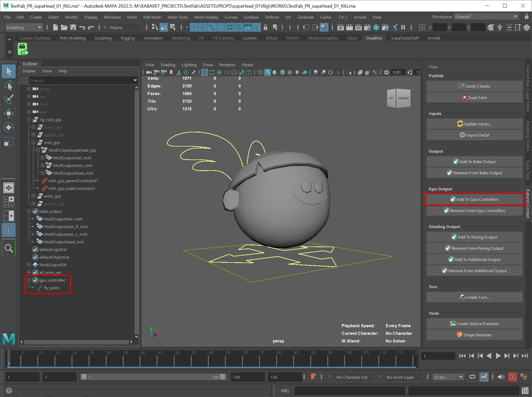Select the arrow Select tool in toolbox

(x=9, y=72)
